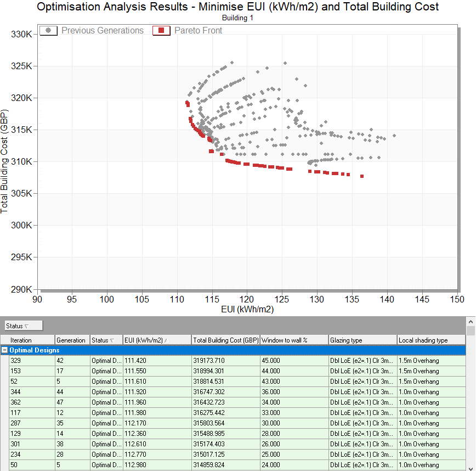Click the Generation column header
Viewport: 476px width, 471px height.
click(72, 340)
